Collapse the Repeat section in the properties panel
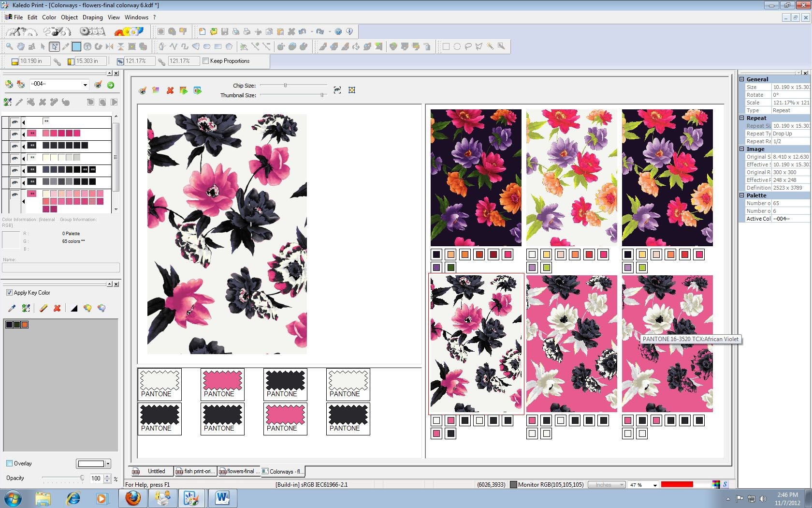Viewport: 812px width, 508px height. [742, 118]
